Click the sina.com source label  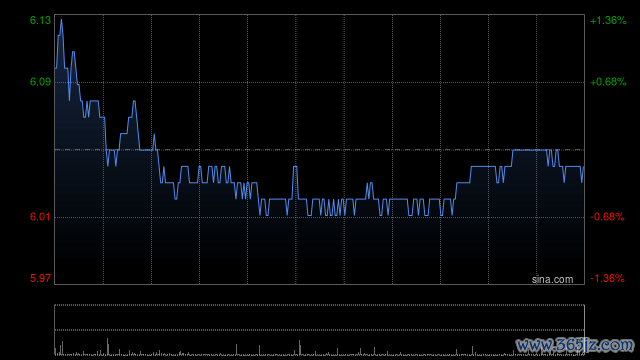(x=552, y=279)
